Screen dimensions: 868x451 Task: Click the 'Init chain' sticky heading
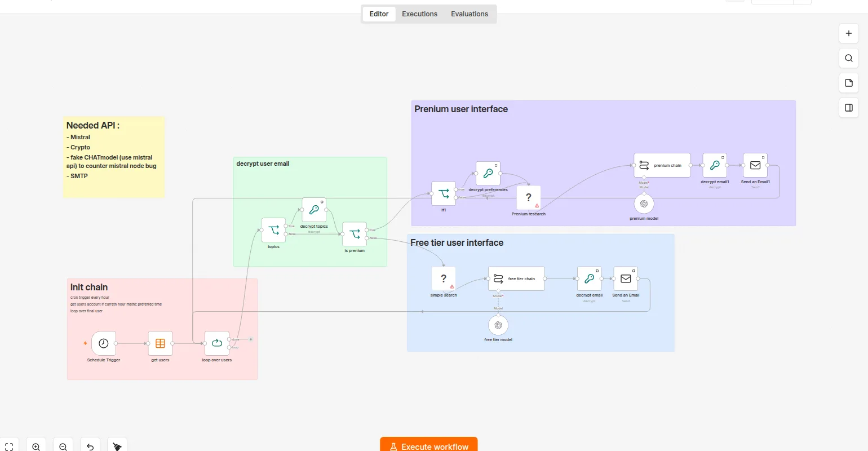point(89,288)
